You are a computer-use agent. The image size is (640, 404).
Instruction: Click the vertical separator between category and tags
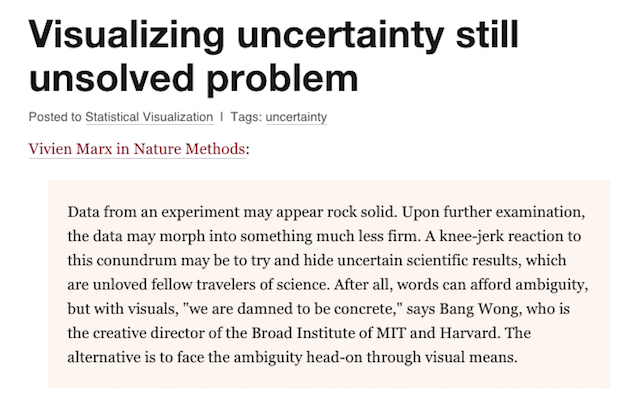[x=222, y=117]
